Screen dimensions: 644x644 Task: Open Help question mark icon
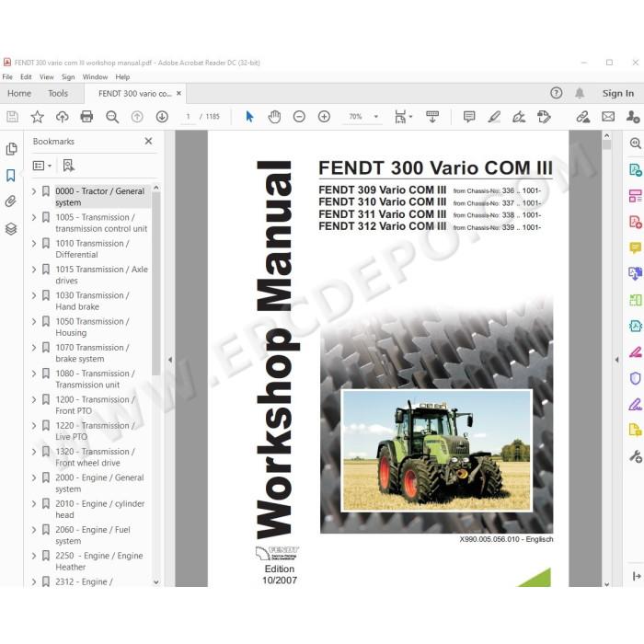556,93
